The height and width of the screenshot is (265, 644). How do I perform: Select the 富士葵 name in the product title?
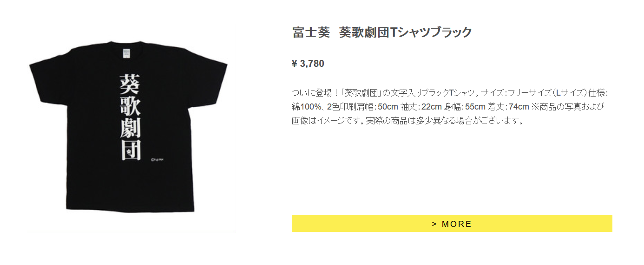pyautogui.click(x=311, y=32)
